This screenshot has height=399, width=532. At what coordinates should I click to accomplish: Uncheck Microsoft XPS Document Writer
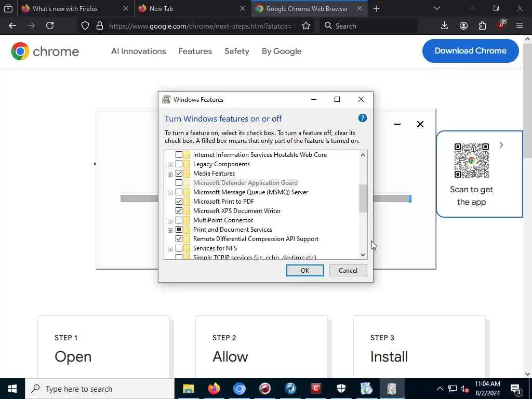point(179,211)
